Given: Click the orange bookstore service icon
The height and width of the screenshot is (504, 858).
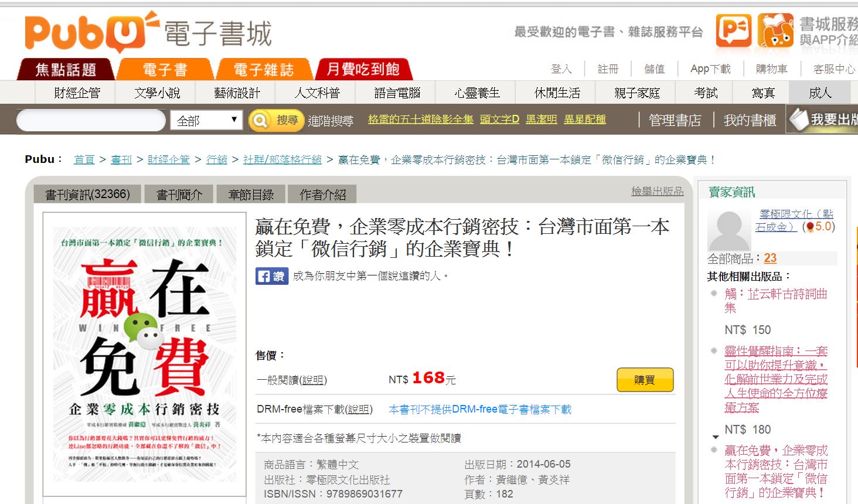Looking at the screenshot, I should (x=775, y=30).
